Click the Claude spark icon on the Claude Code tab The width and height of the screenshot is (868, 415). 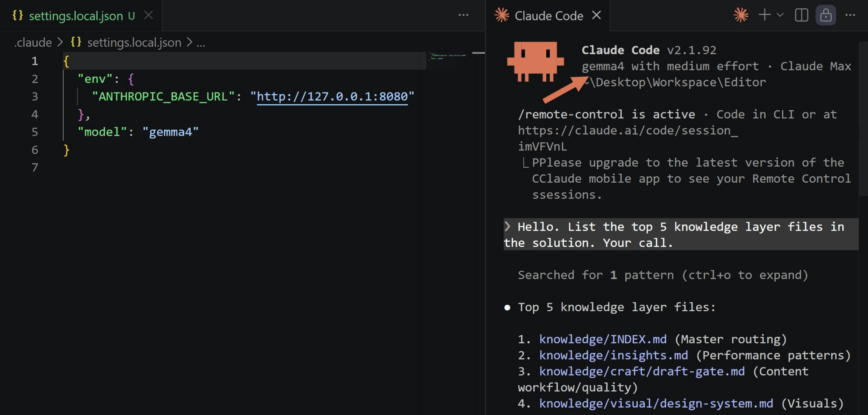[502, 16]
